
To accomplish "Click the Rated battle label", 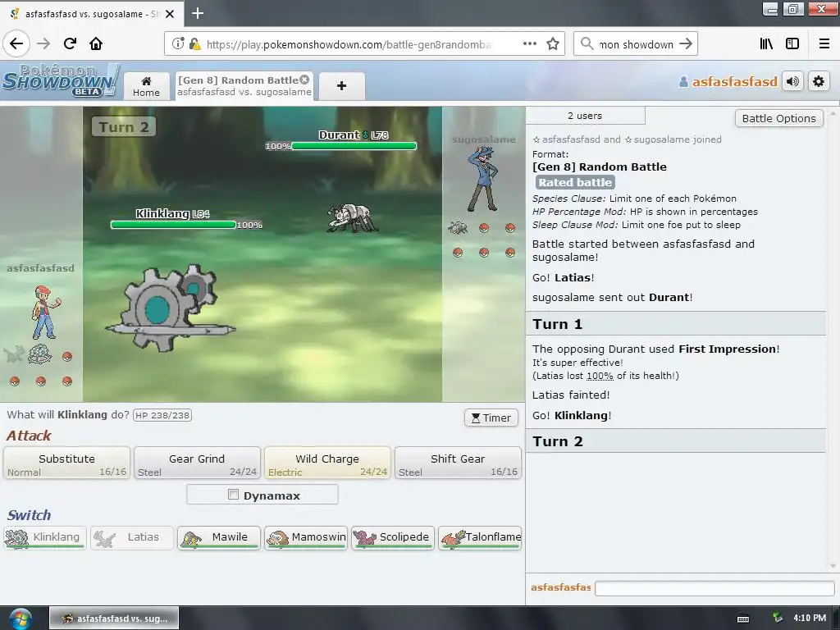I will point(575,182).
